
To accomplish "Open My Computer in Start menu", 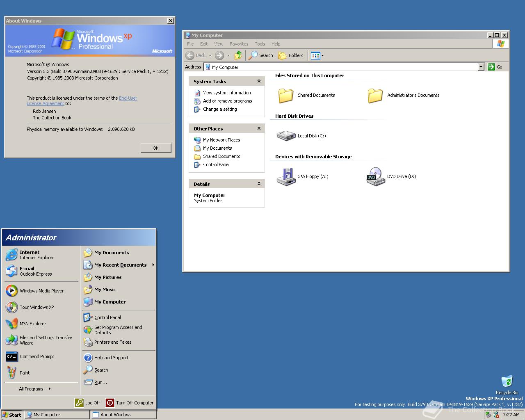I will tap(119, 302).
